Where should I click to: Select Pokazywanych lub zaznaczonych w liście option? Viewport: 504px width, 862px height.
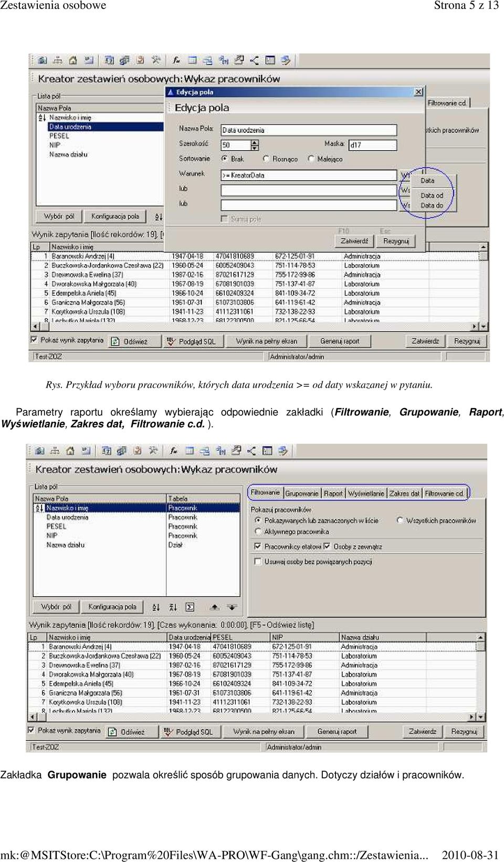[258, 520]
